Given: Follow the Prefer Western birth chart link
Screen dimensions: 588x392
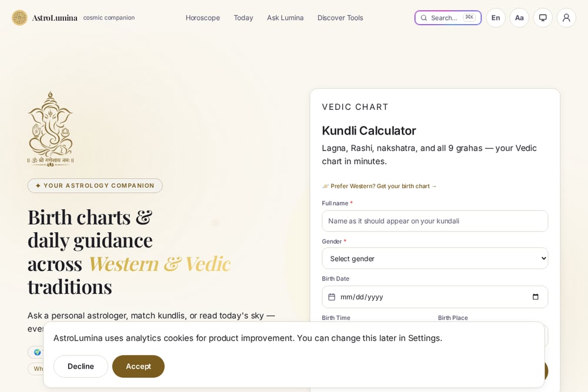Looking at the screenshot, I should coord(379,186).
